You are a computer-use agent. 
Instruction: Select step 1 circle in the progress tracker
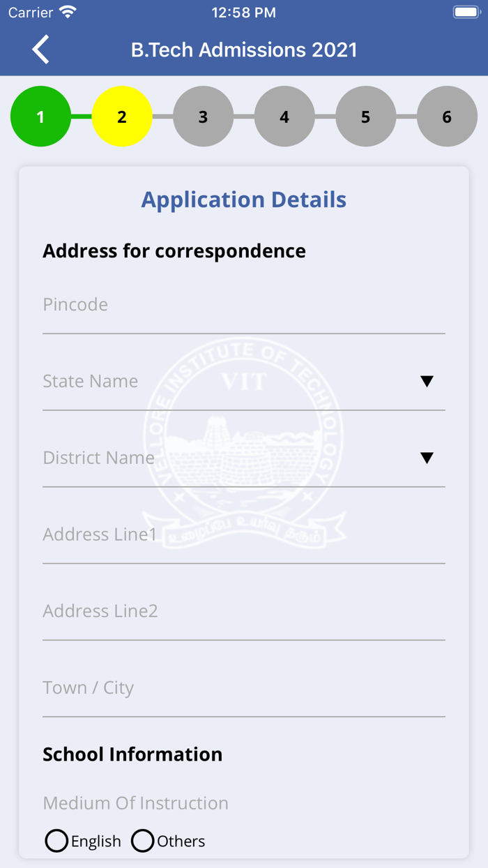pyautogui.click(x=40, y=117)
